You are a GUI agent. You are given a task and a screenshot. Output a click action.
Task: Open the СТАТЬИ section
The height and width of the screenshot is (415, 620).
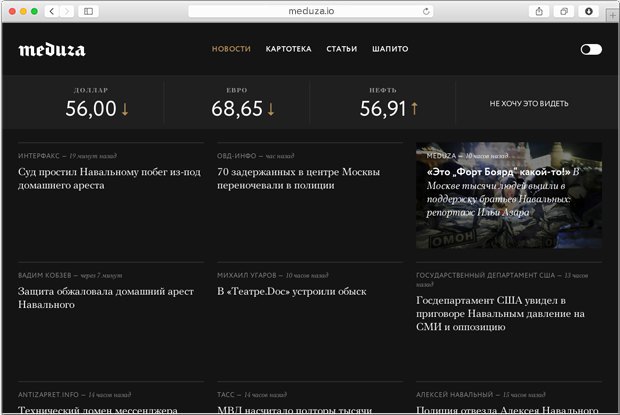pyautogui.click(x=342, y=49)
